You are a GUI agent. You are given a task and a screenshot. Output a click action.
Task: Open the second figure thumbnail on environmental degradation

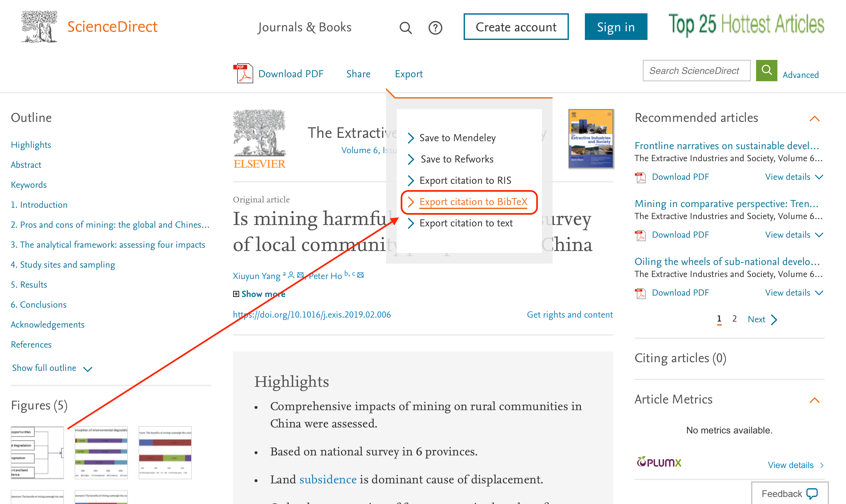click(x=101, y=452)
